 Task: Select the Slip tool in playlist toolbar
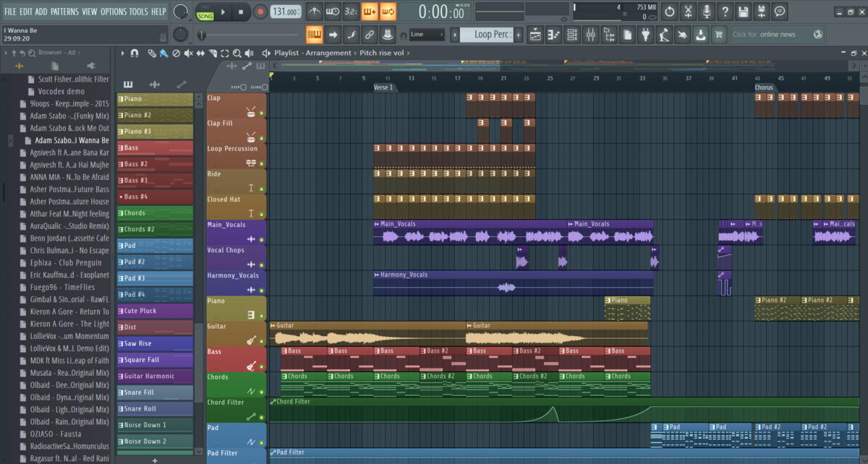(x=200, y=53)
